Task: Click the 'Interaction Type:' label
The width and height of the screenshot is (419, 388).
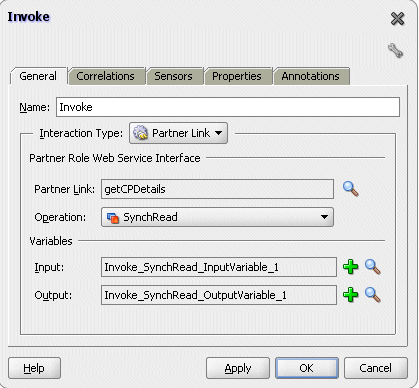Action: click(x=81, y=133)
